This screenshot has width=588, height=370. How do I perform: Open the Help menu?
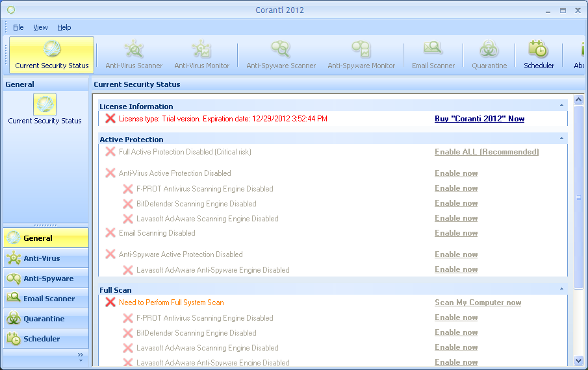pyautogui.click(x=64, y=27)
